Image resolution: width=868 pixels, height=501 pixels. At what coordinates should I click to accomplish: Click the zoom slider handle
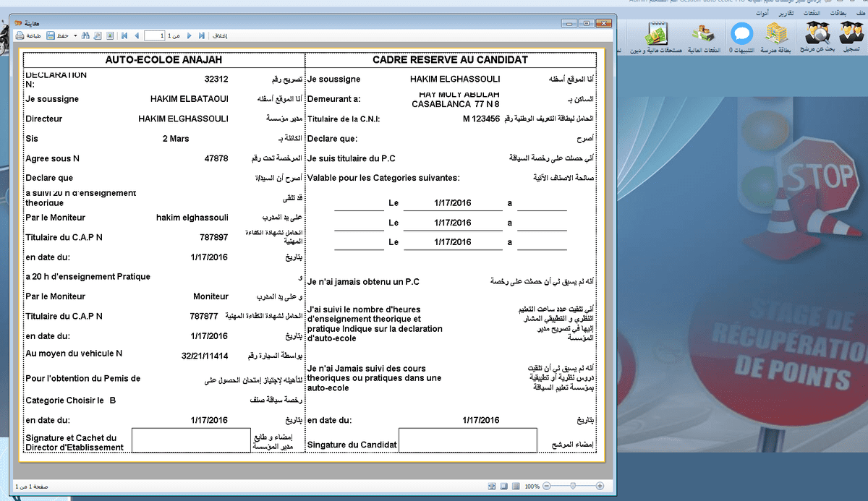coord(572,487)
